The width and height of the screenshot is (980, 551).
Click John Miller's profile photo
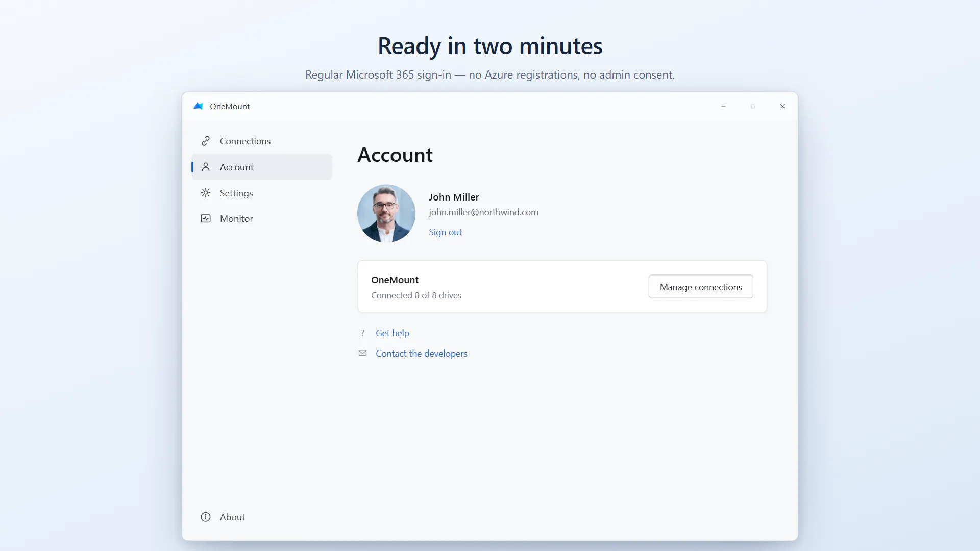(386, 213)
